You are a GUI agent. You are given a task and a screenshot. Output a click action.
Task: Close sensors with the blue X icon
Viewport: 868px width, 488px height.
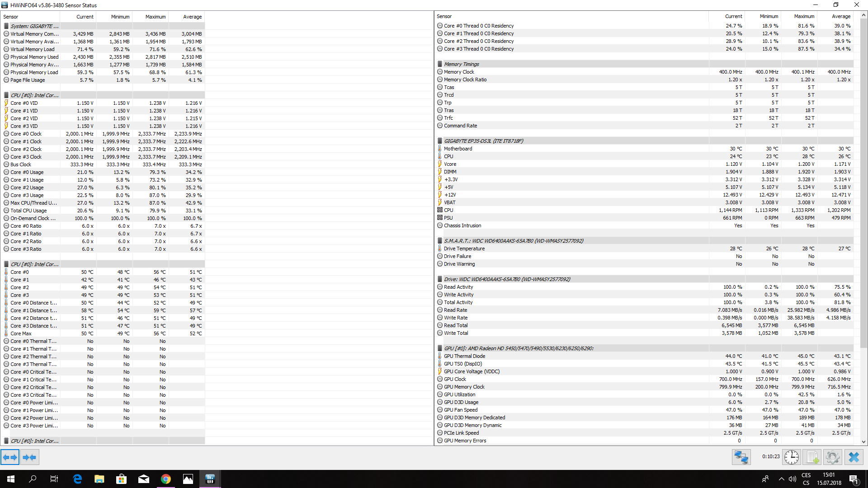[x=854, y=457]
